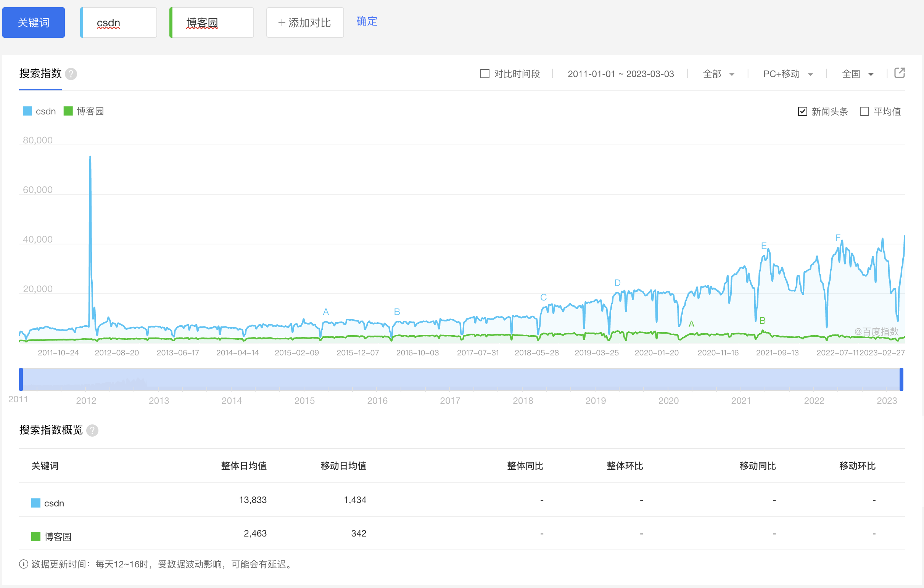The height and width of the screenshot is (588, 924).
Task: Click the help icon beside 搜索指数概览
Action: point(92,431)
